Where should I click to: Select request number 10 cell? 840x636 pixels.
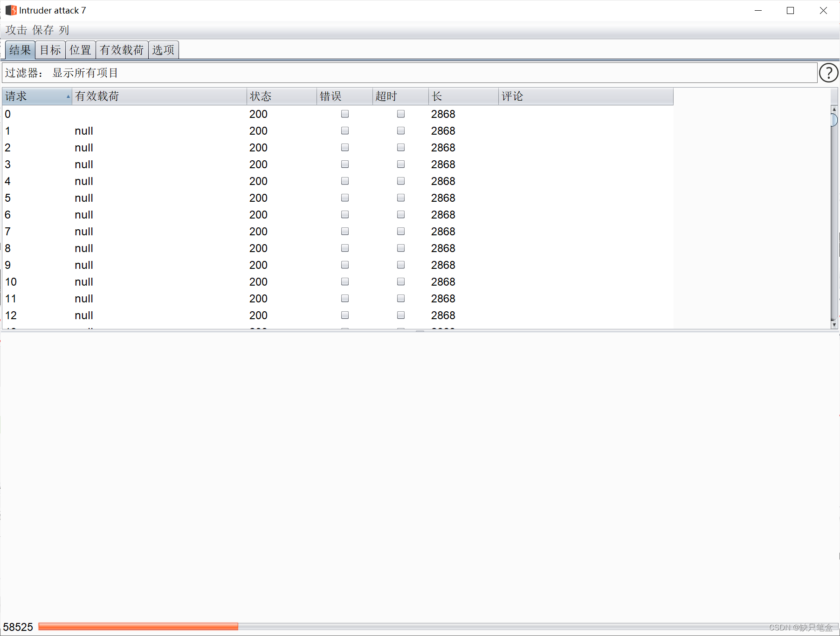click(x=11, y=282)
